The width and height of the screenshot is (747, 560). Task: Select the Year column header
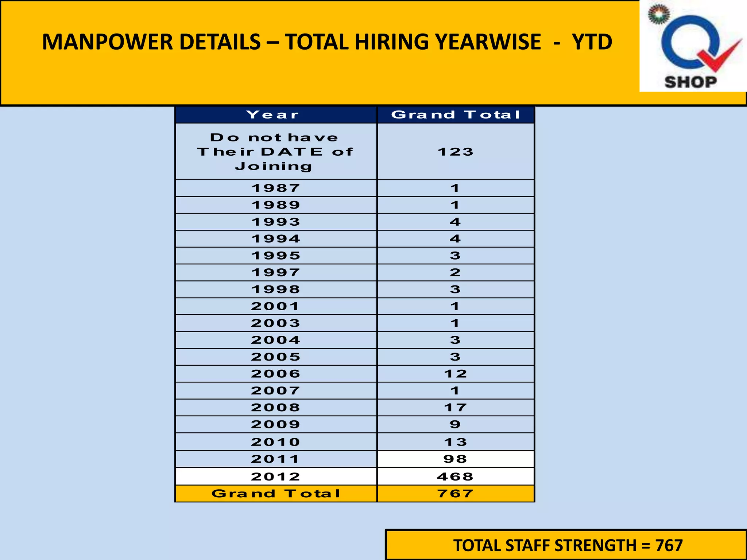(276, 115)
